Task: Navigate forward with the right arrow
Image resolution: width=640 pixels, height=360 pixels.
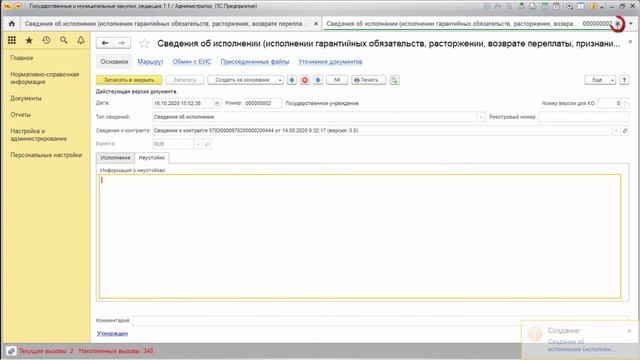Action: (x=122, y=43)
